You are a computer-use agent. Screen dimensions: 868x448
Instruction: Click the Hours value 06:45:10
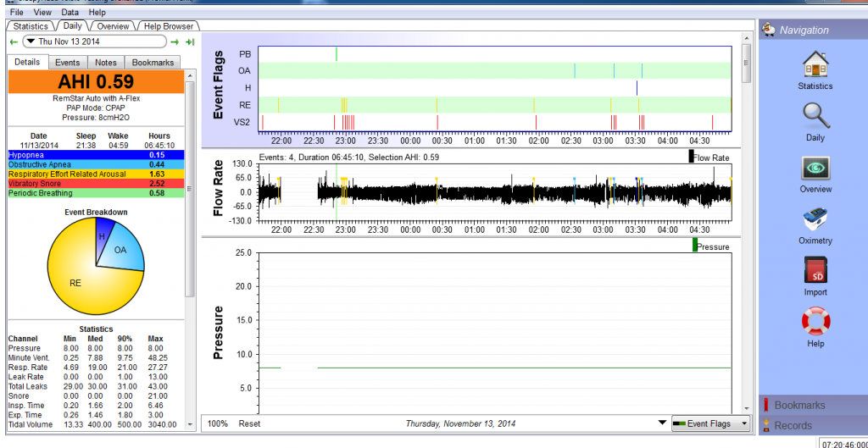point(159,146)
